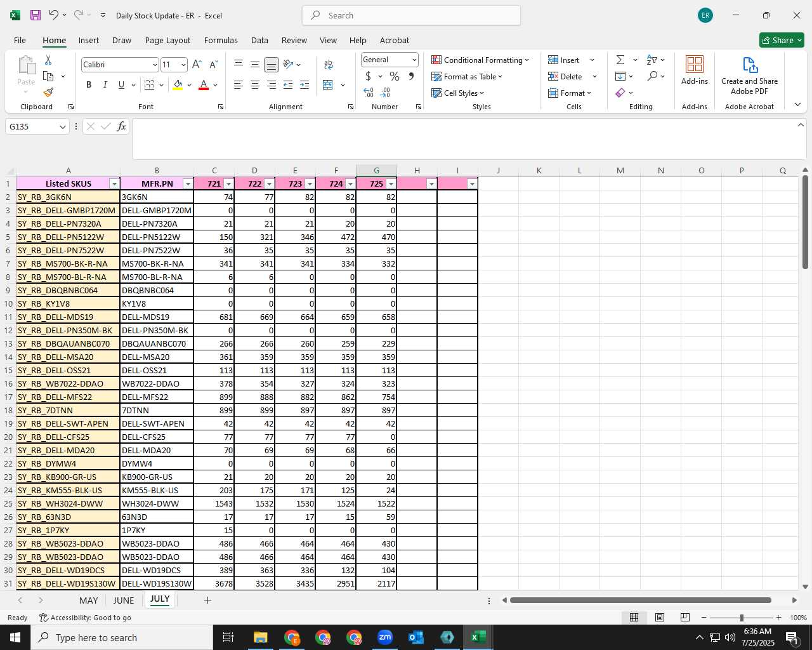Toggle Bold formatting

[x=89, y=84]
